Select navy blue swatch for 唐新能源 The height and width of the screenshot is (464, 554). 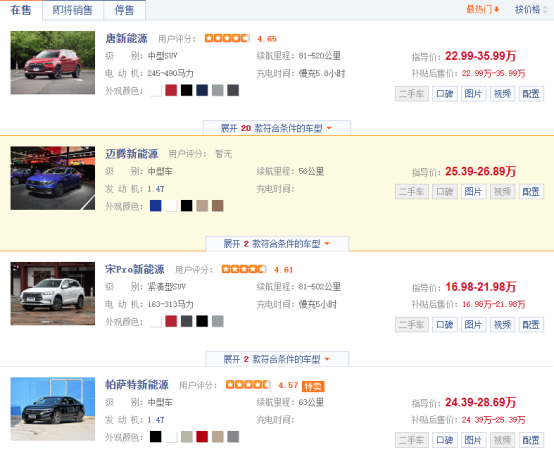point(202,90)
